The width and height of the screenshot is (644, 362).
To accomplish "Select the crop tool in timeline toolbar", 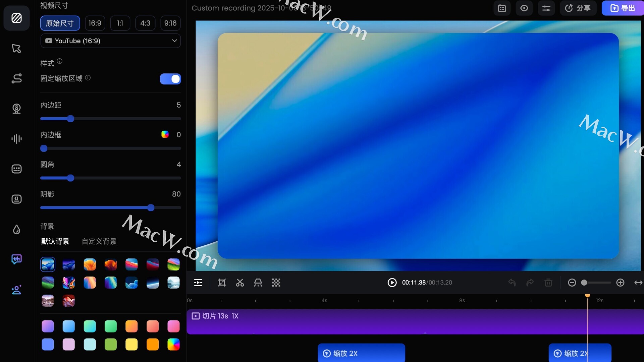I will point(222,283).
